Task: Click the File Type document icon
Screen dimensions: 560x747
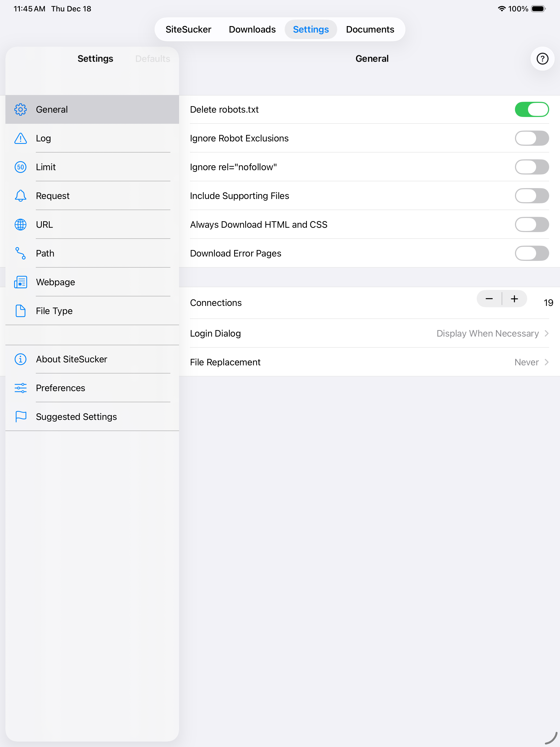Action: (20, 311)
